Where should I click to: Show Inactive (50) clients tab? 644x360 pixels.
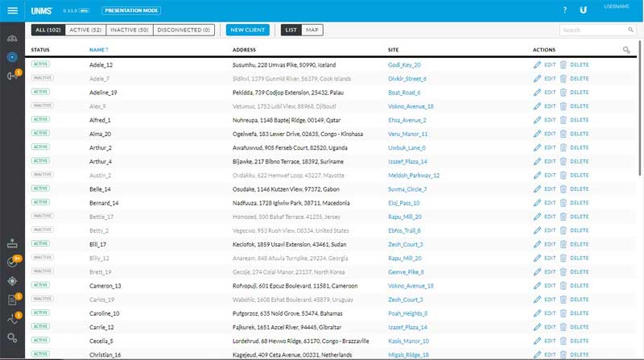click(x=130, y=30)
